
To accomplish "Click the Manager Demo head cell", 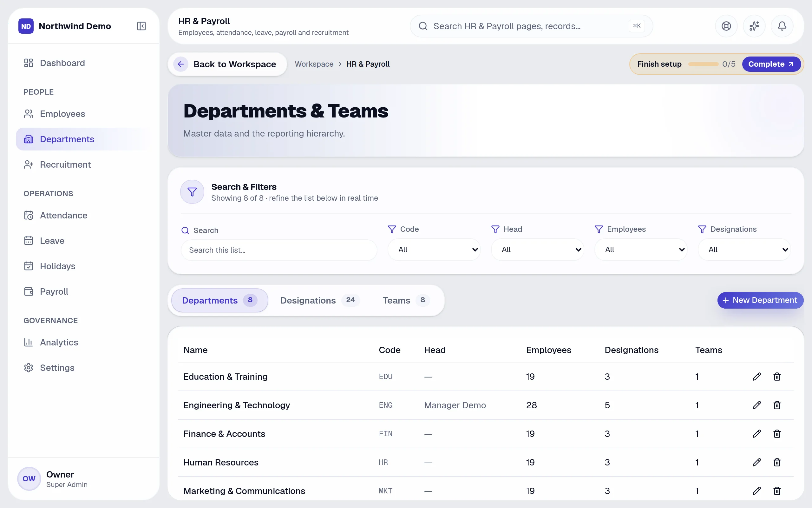I will [x=455, y=405].
